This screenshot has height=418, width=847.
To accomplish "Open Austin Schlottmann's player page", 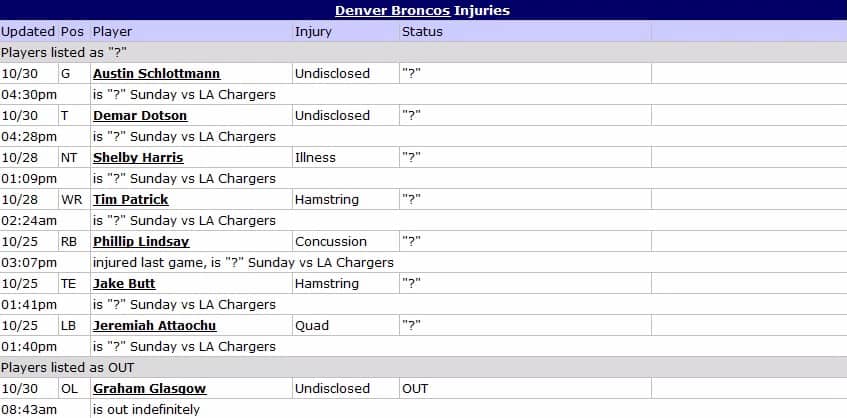I will point(156,73).
